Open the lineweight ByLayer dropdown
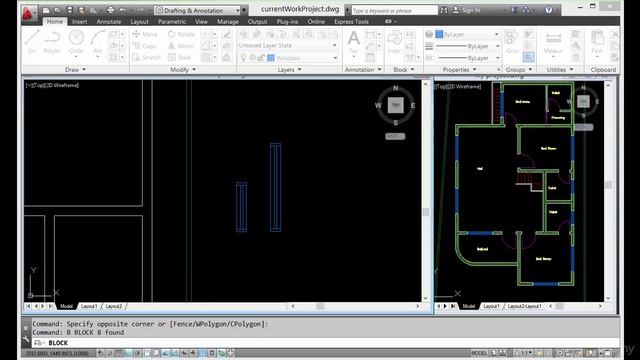The width and height of the screenshot is (640, 360). 468,46
